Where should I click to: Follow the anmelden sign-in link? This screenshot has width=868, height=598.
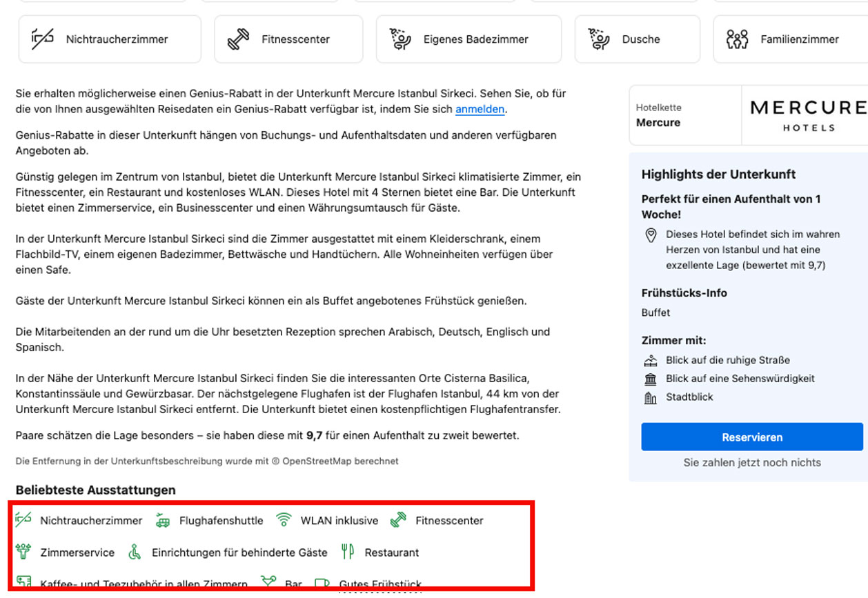coord(480,109)
